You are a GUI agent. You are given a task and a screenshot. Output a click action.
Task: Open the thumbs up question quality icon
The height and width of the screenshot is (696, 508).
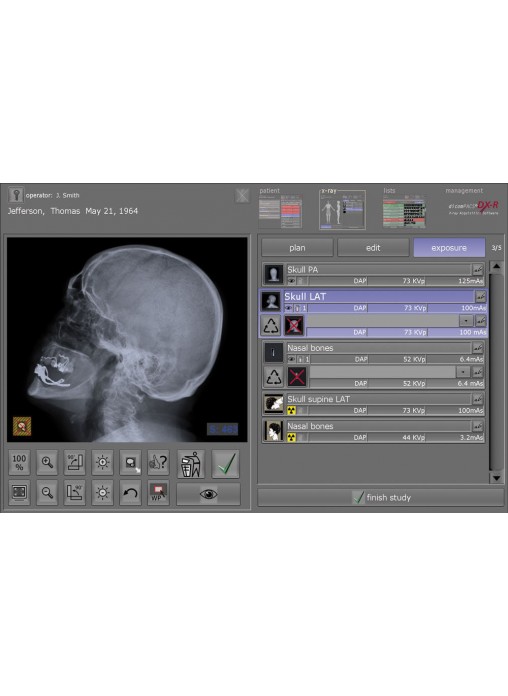click(x=158, y=463)
